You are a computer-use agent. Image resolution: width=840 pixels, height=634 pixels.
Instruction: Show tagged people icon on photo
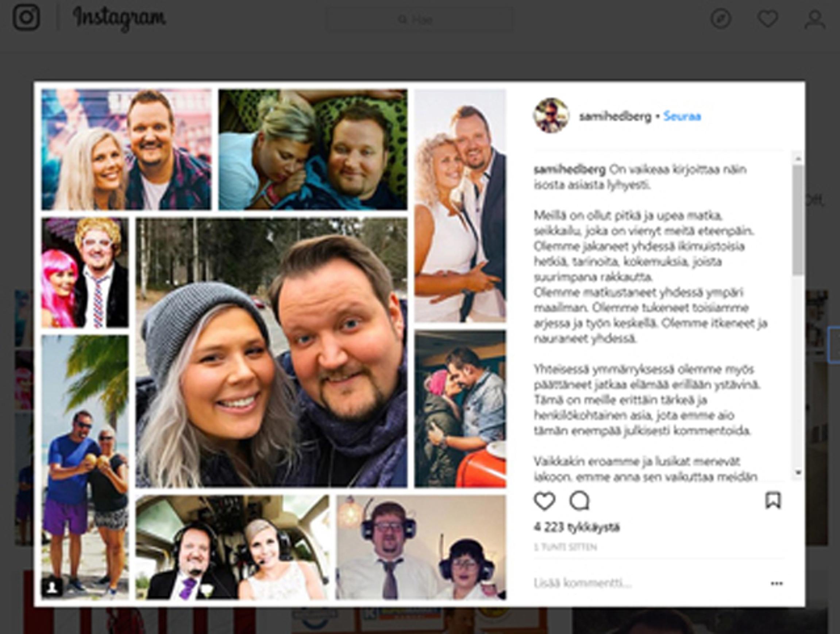pyautogui.click(x=53, y=587)
